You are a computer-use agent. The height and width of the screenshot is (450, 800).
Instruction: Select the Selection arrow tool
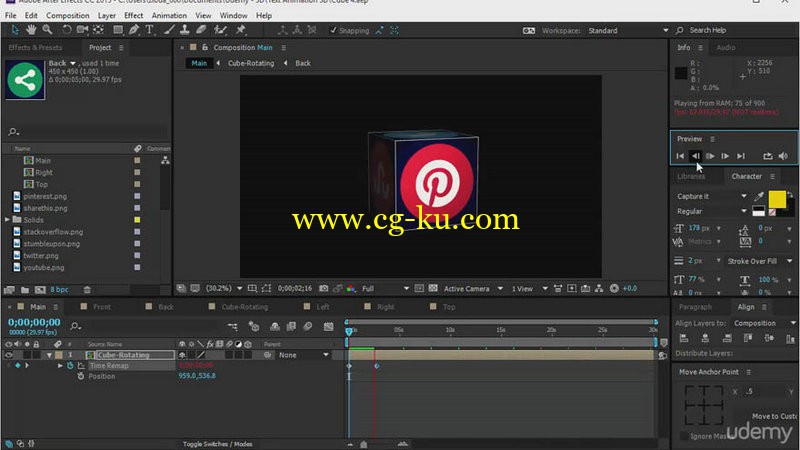point(15,30)
